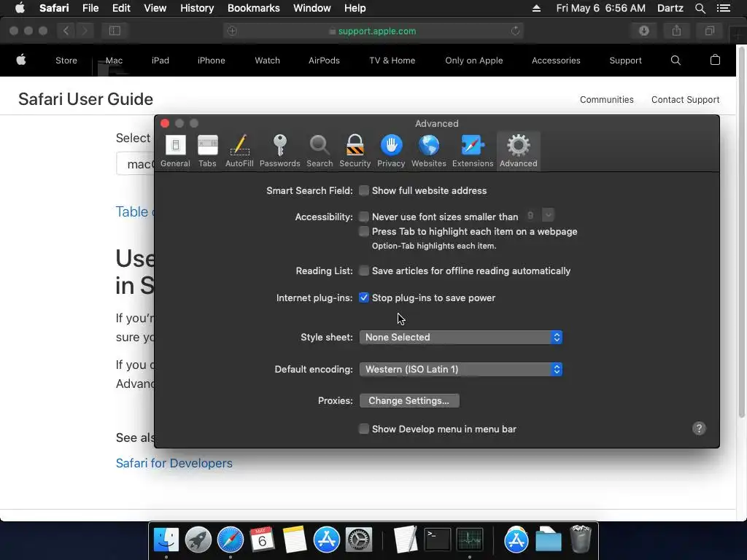Enable Show Develop menu in menu bar
The image size is (747, 560).
(x=364, y=429)
